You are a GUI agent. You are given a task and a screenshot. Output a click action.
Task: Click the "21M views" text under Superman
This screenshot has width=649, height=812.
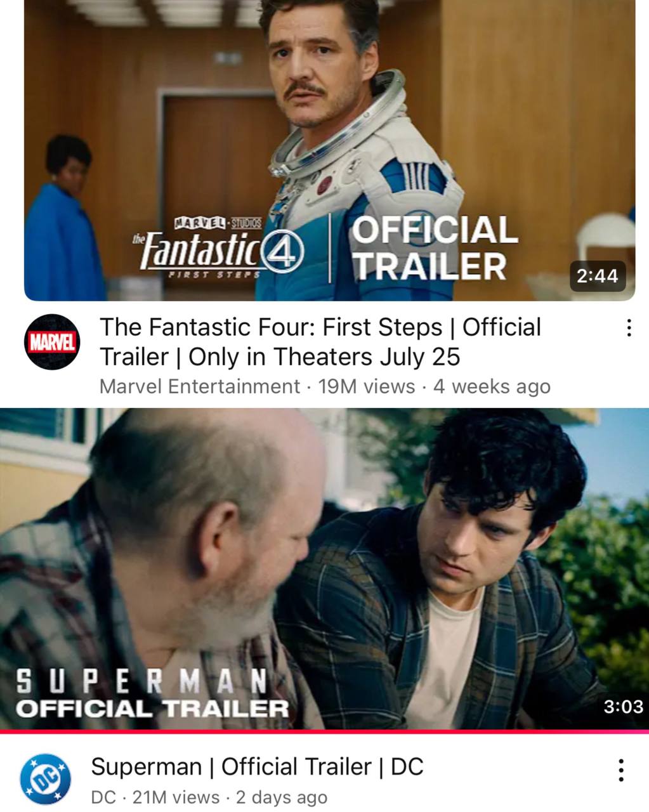(x=176, y=797)
